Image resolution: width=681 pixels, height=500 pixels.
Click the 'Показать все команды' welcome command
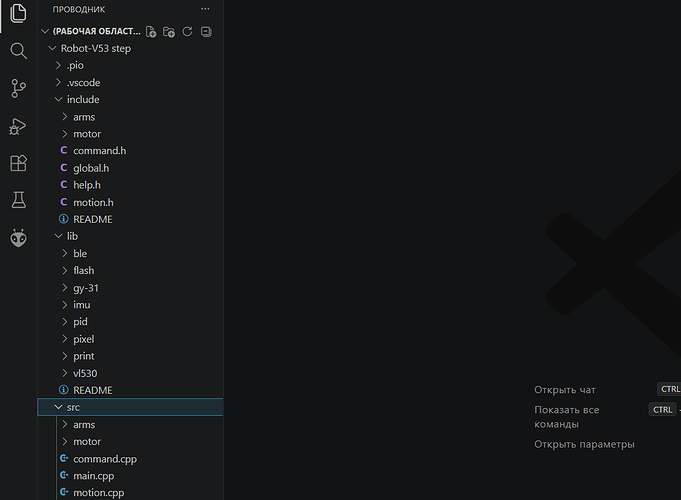[x=566, y=417]
